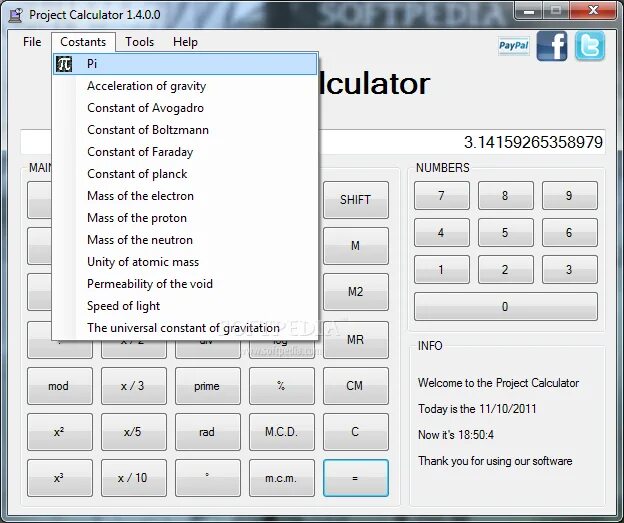The height and width of the screenshot is (523, 624).
Task: Select Permeability of the void
Action: point(185,284)
